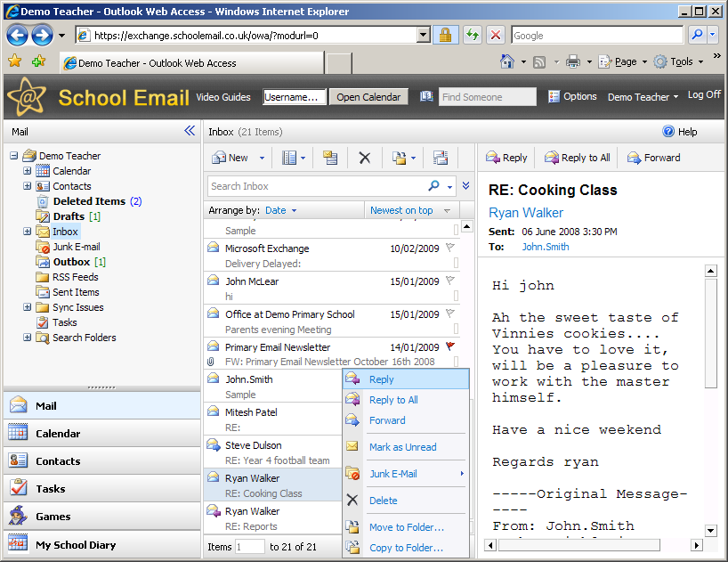This screenshot has height=562, width=728.
Task: Choose Mark as Unread in context menu
Action: pyautogui.click(x=406, y=447)
